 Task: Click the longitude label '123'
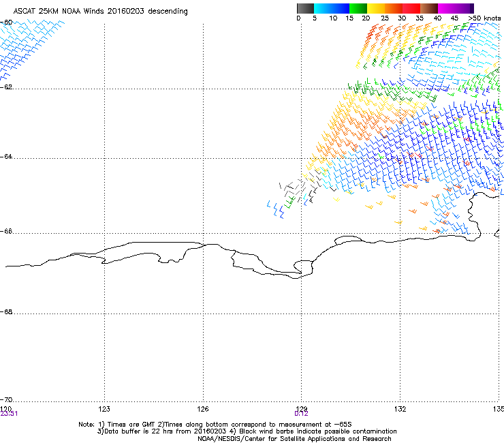[104, 409]
